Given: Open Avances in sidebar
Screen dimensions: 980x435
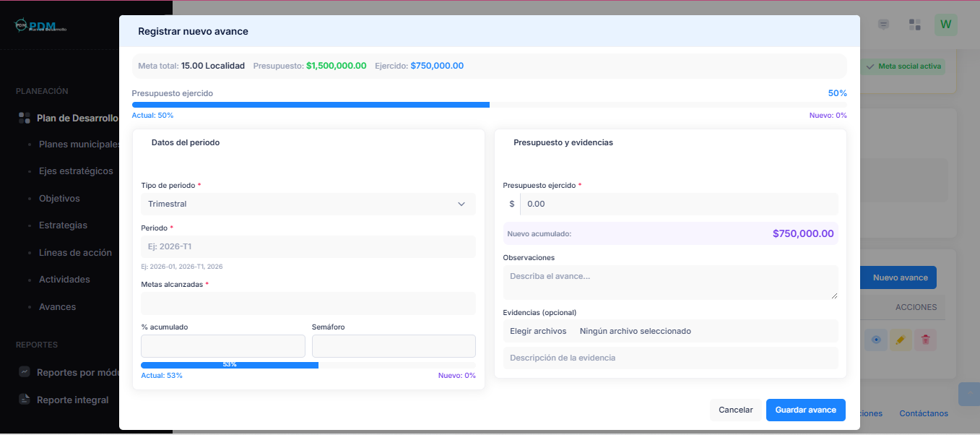Looking at the screenshot, I should coord(57,306).
